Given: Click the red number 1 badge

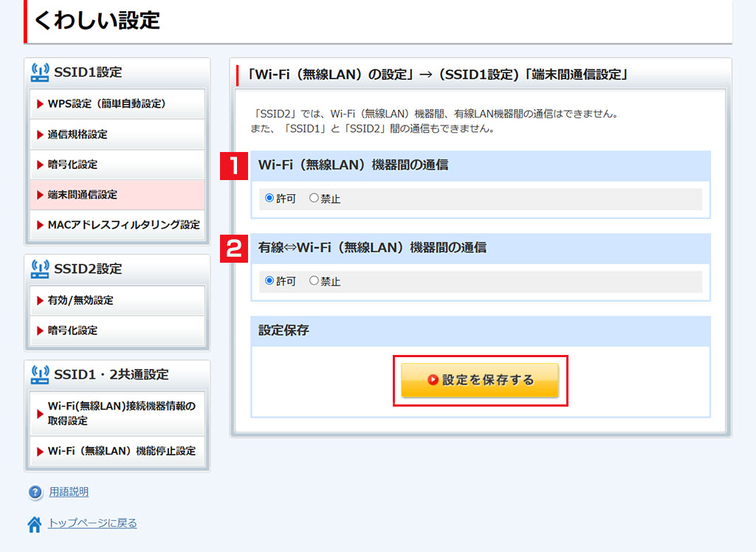Looking at the screenshot, I should 234,165.
